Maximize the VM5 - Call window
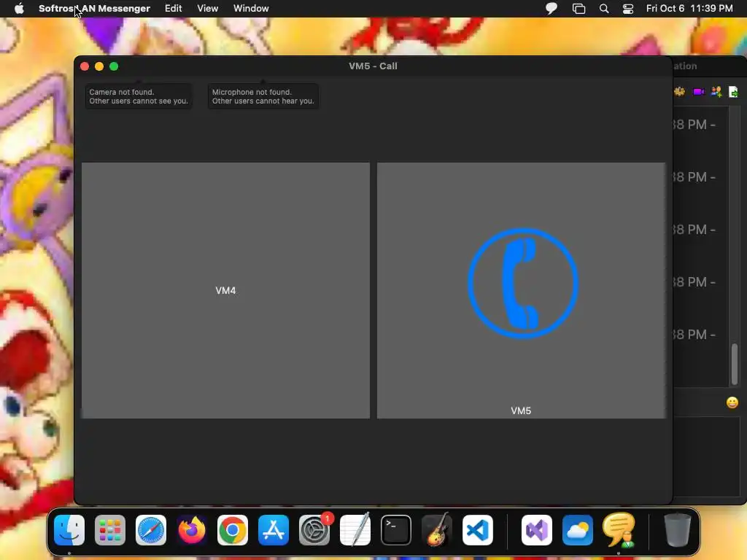The width and height of the screenshot is (747, 560). (x=114, y=66)
